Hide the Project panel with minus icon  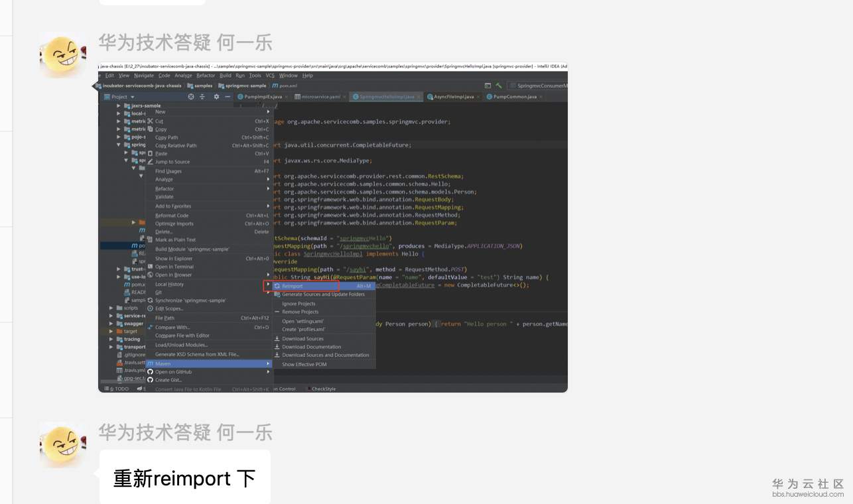click(228, 97)
